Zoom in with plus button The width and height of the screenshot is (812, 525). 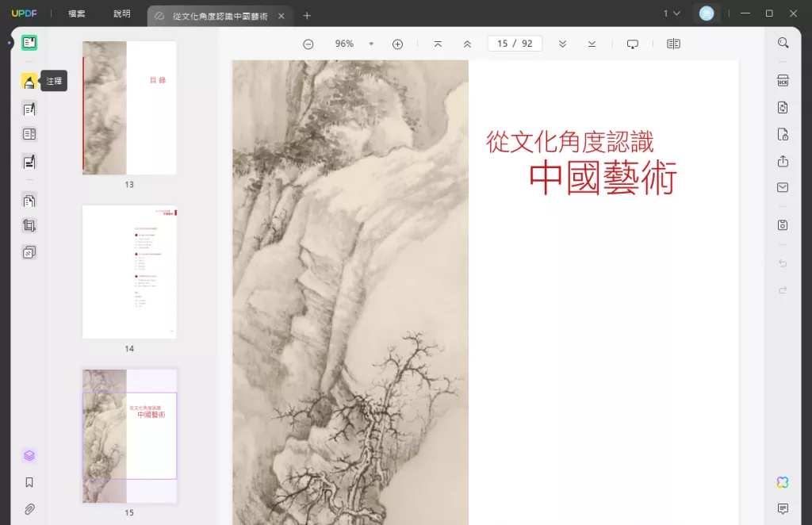pyautogui.click(x=398, y=44)
